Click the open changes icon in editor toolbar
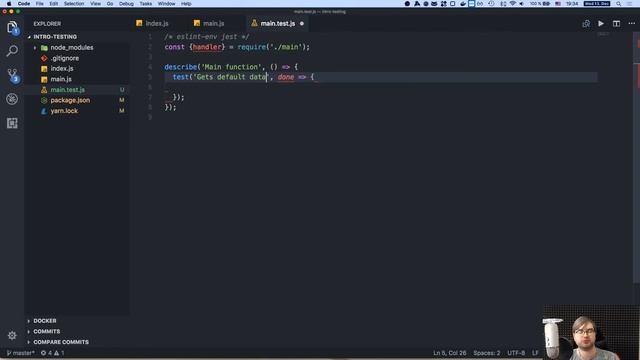The image size is (640, 360). tap(586, 24)
